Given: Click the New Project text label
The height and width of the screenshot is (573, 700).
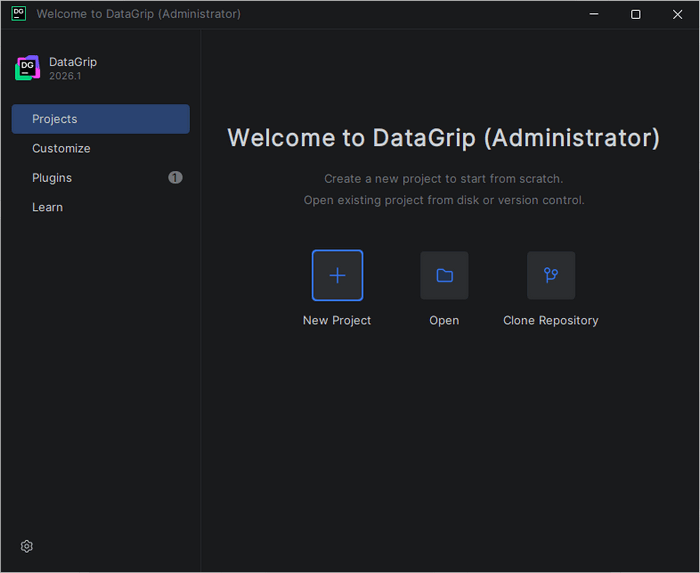Looking at the screenshot, I should pos(337,321).
